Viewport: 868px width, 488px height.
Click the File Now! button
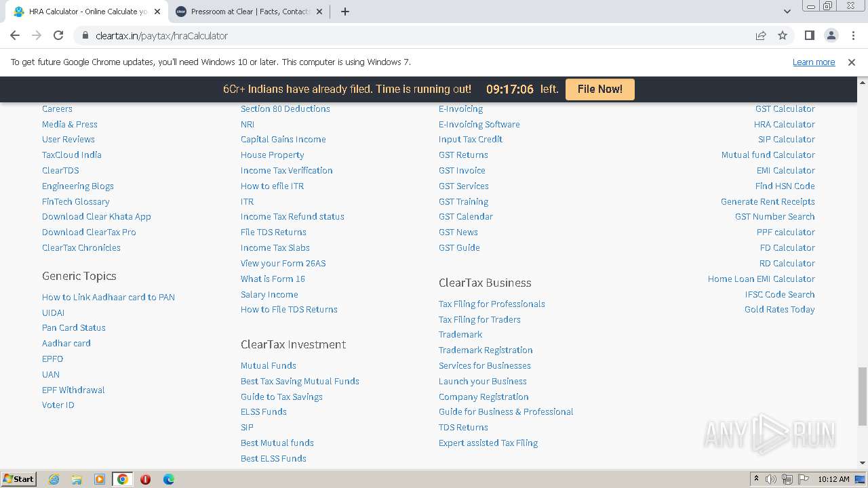point(599,89)
